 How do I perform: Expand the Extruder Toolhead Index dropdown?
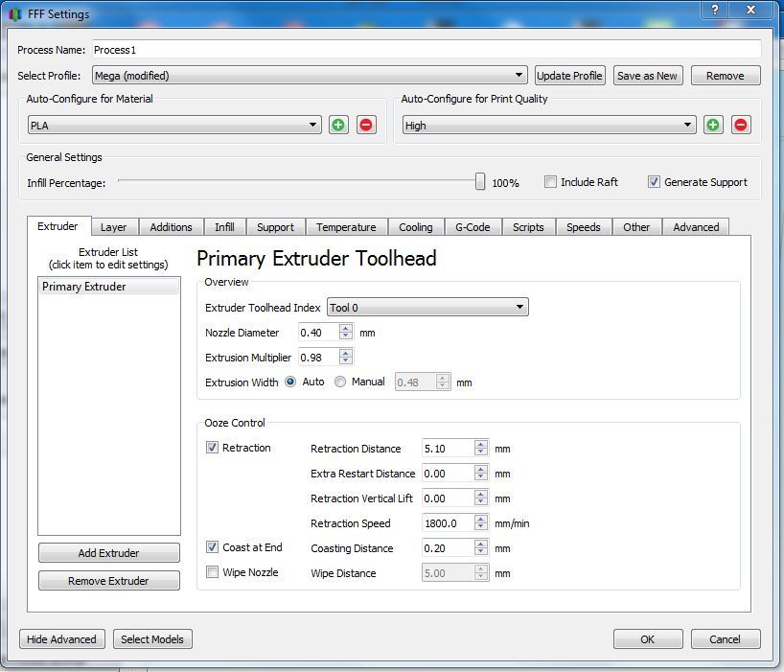(427, 308)
